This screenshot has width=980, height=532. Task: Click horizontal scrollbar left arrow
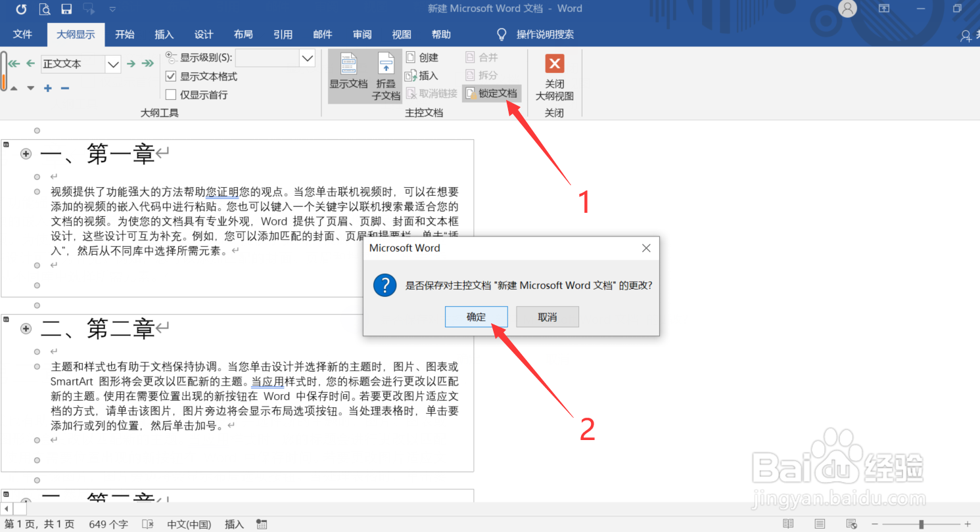6,509
